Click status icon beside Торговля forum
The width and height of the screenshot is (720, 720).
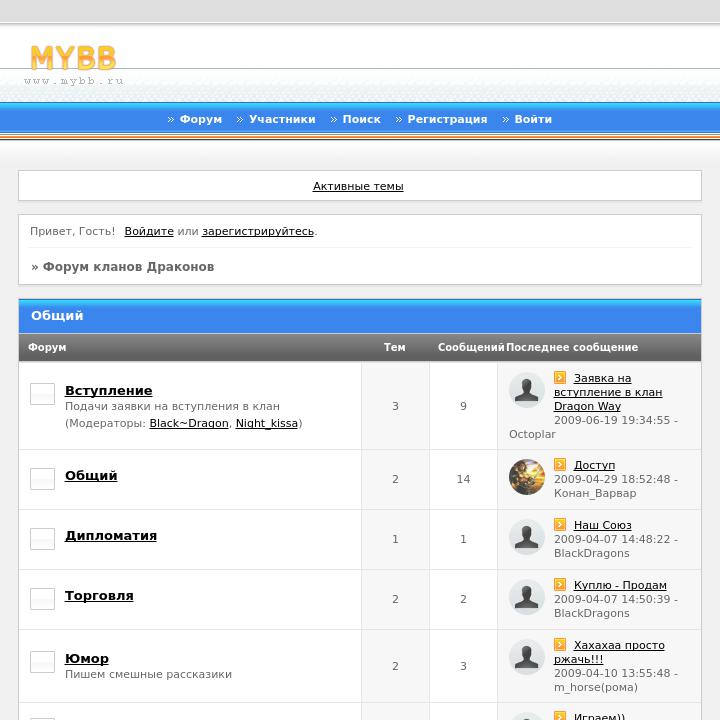click(x=42, y=599)
